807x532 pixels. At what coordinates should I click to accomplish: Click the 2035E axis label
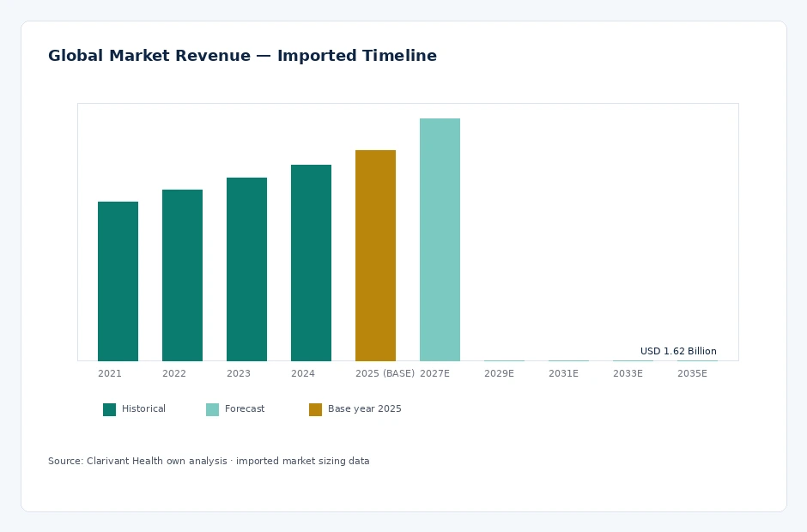[692, 373]
